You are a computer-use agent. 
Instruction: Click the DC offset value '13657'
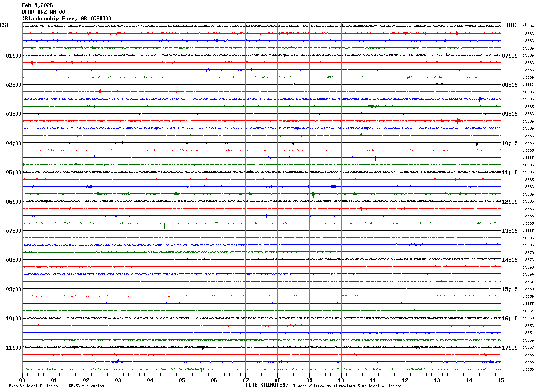pyautogui.click(x=528, y=347)
